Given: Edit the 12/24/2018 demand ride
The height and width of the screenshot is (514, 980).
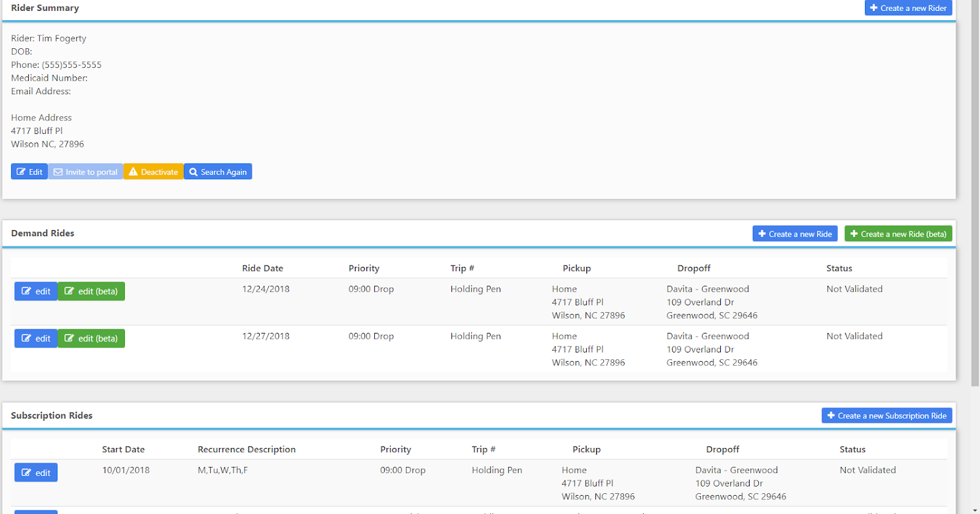Looking at the screenshot, I should (36, 291).
